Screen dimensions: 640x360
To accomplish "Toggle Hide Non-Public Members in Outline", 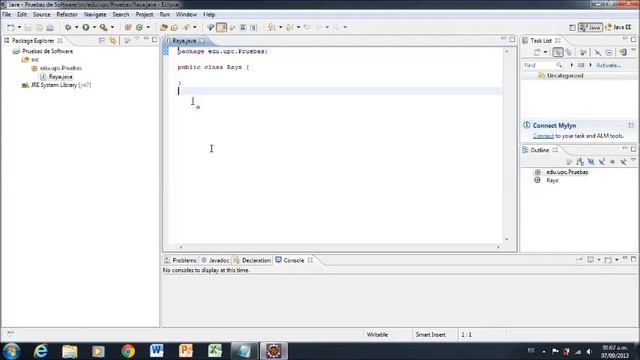I will (x=612, y=162).
